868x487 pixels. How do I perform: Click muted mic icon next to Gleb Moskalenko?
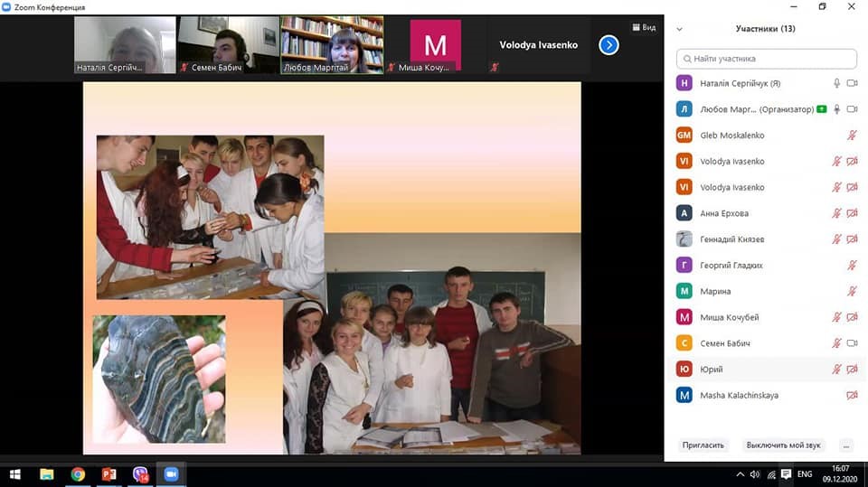coord(852,136)
